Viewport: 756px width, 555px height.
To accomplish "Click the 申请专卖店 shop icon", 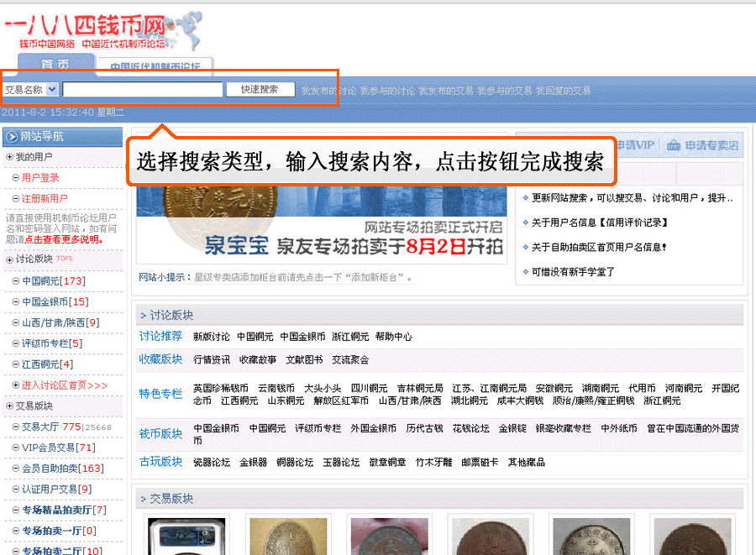I will tap(673, 145).
